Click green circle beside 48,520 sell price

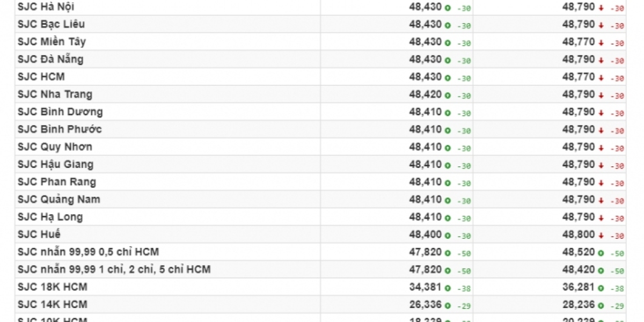pos(601,253)
